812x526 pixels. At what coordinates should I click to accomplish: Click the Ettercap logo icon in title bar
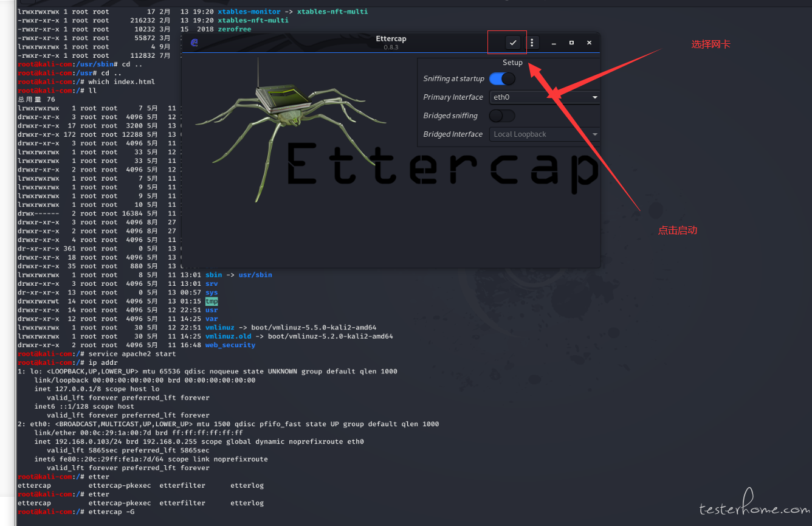(194, 43)
